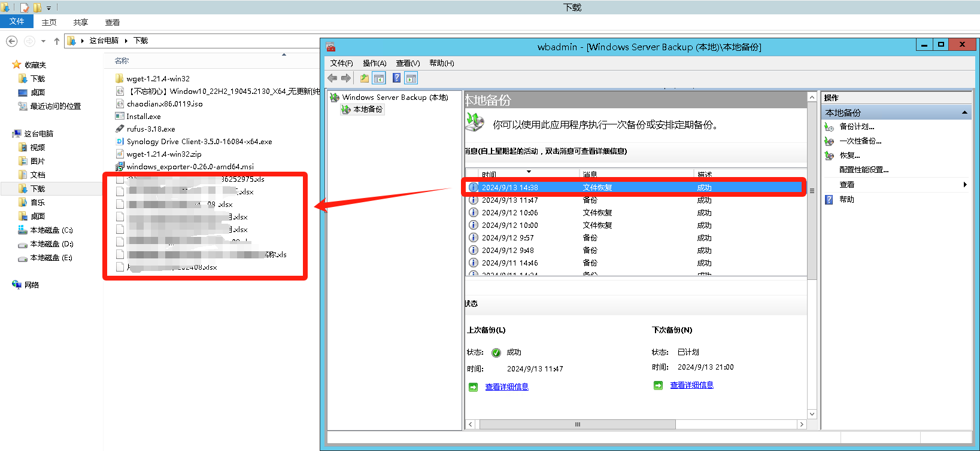Screen dimensions: 980x451
Task: Toggle the show/hide console tree toolbar button
Action: [379, 78]
